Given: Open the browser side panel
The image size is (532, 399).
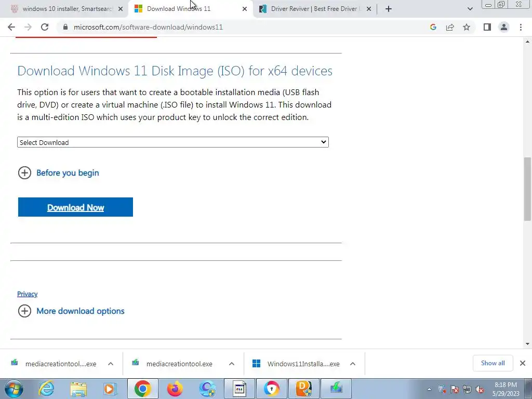Looking at the screenshot, I should [x=487, y=27].
